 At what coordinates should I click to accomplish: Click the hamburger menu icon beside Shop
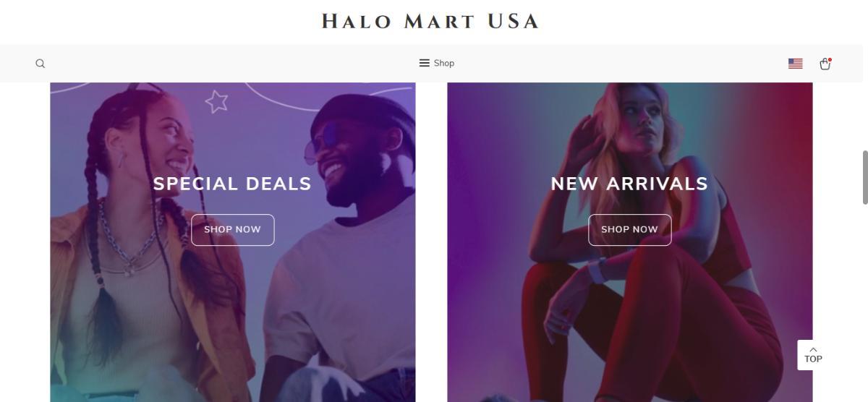point(425,63)
